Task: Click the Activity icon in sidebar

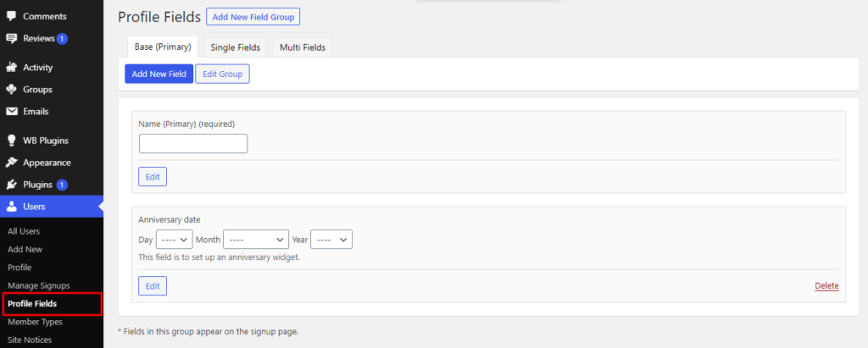Action: click(11, 68)
